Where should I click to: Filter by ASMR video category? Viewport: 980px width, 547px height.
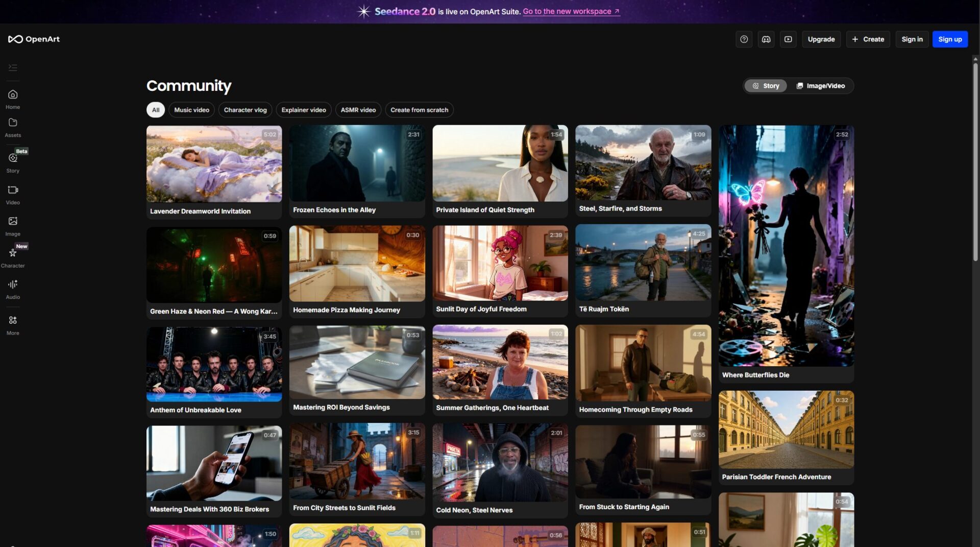tap(358, 110)
